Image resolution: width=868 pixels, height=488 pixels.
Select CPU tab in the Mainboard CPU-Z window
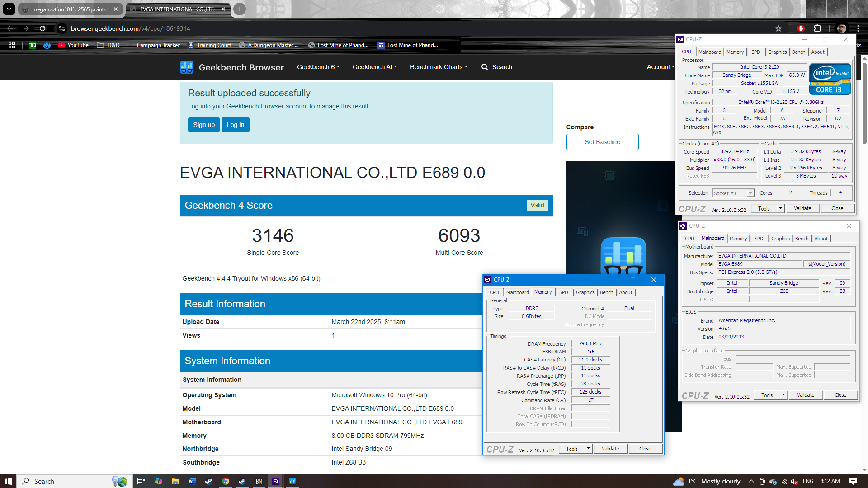coord(689,239)
